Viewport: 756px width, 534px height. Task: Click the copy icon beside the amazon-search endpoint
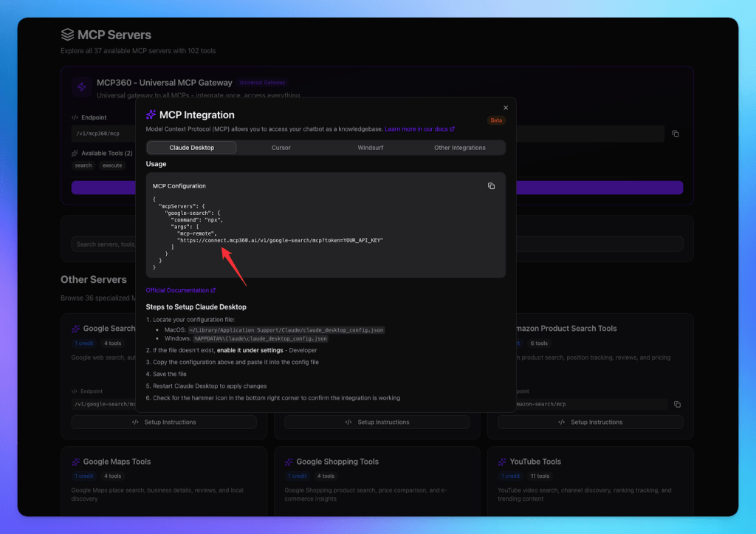(677, 404)
